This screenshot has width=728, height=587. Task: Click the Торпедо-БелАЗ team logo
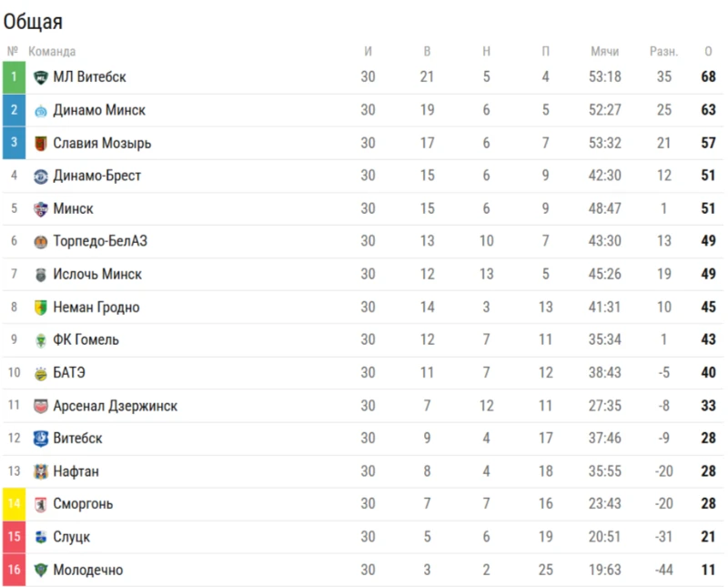click(41, 241)
